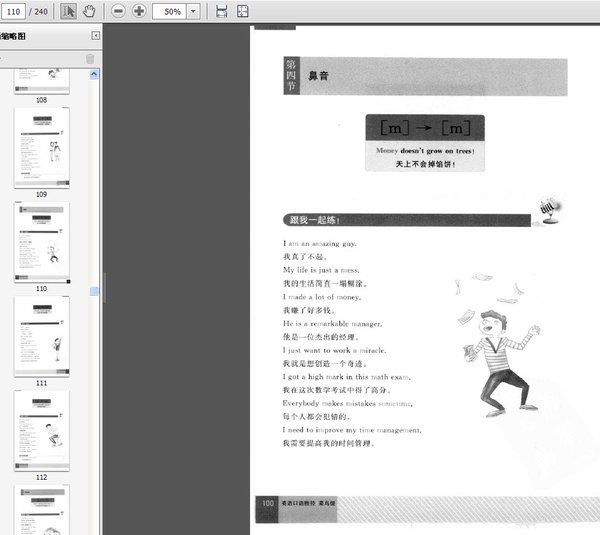Zoom out with the minus button
Viewport: 600px width, 535px height.
[118, 11]
